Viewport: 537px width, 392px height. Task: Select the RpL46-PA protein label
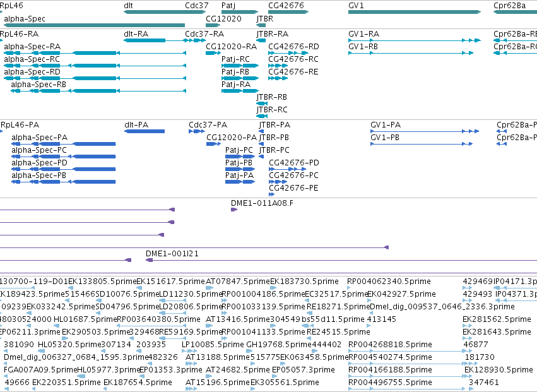click(20, 125)
